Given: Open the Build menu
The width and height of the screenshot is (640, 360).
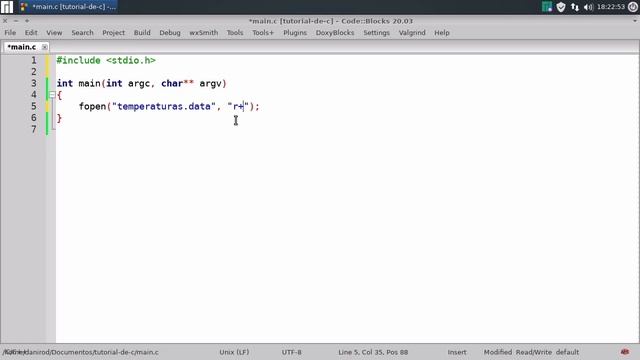Looking at the screenshot, I should coord(142,33).
